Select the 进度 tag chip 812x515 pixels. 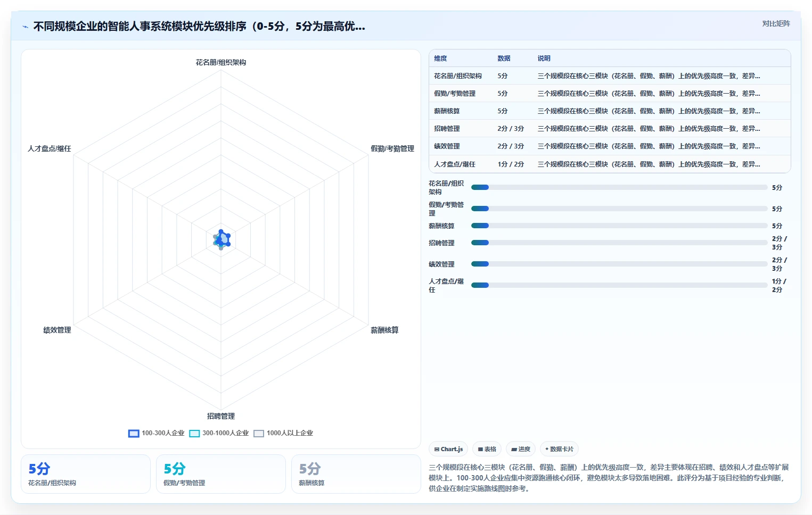click(x=521, y=449)
